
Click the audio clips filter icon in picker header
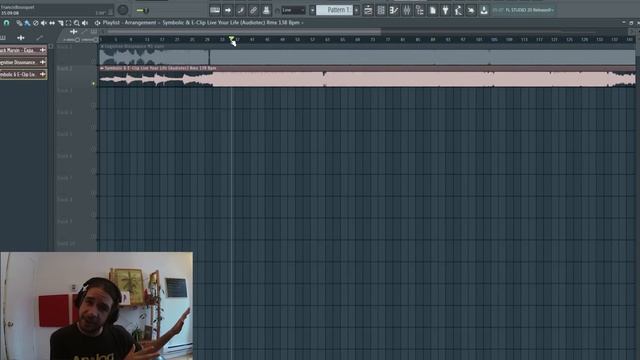(x=20, y=38)
